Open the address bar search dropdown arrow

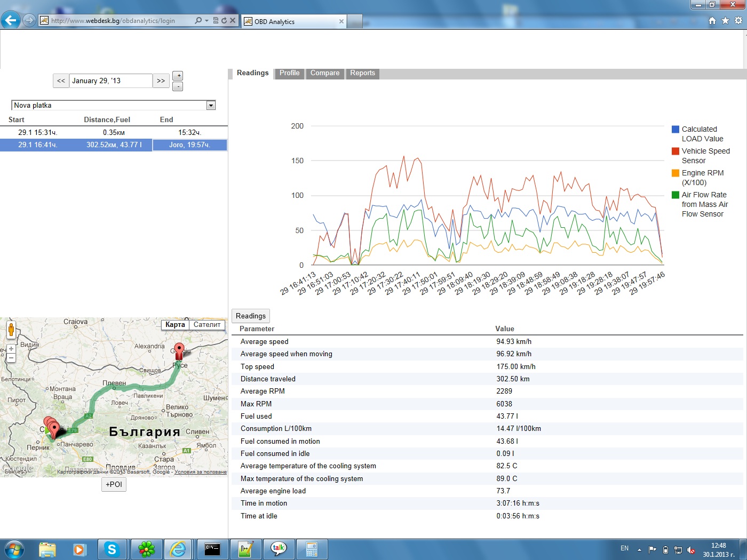[x=206, y=21]
